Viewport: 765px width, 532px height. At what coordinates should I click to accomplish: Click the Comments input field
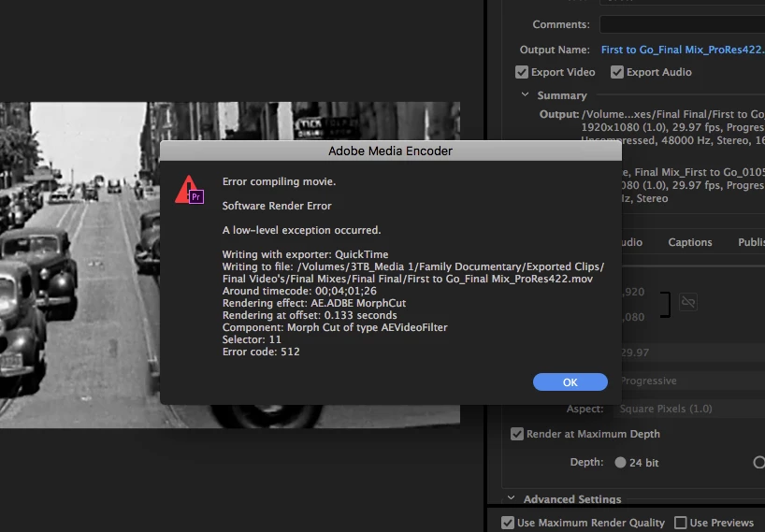click(x=682, y=24)
